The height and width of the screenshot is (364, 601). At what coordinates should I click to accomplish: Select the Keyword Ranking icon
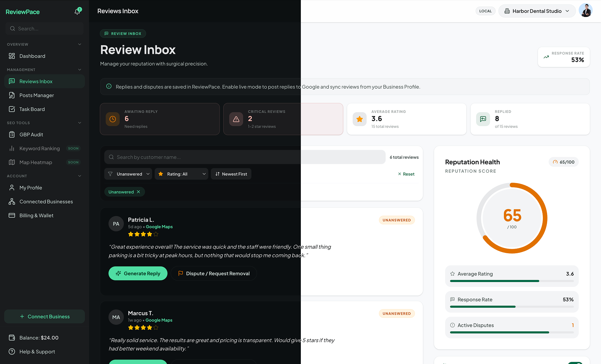point(12,148)
